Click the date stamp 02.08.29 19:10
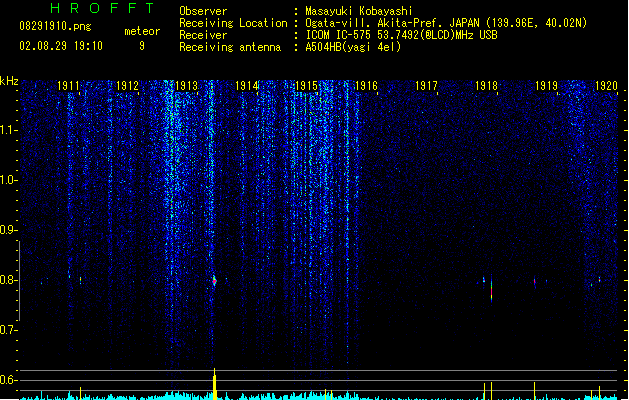The image size is (629, 400). pyautogui.click(x=61, y=46)
